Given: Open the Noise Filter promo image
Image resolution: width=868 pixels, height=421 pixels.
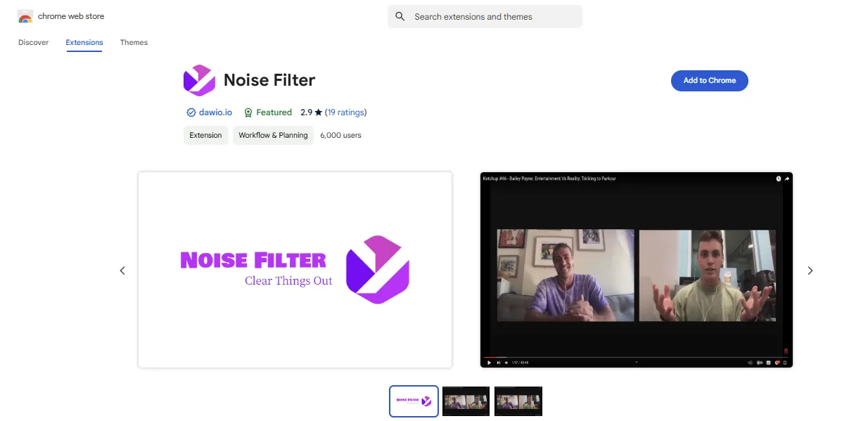Looking at the screenshot, I should pyautogui.click(x=295, y=270).
